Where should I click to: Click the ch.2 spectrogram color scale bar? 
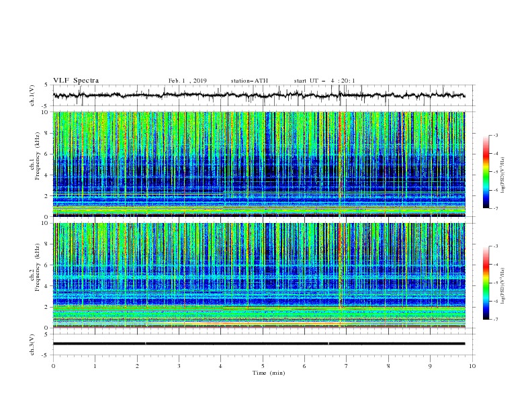coord(486,283)
